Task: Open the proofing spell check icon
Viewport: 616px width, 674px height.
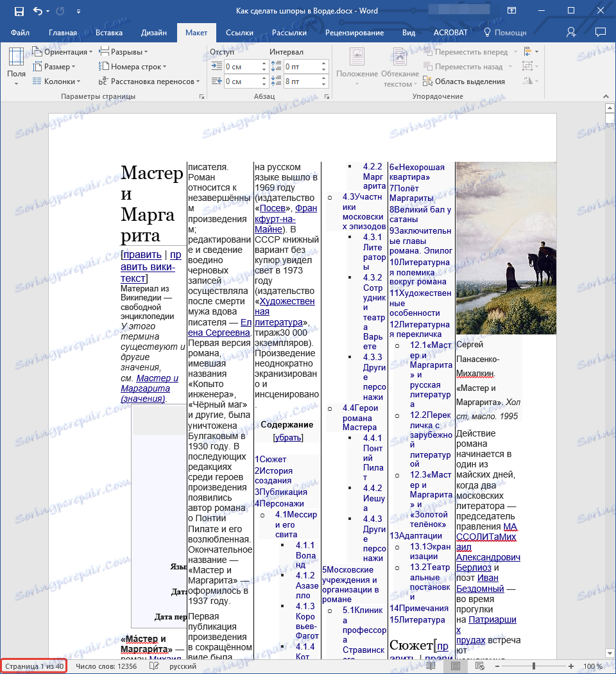Action: [154, 666]
